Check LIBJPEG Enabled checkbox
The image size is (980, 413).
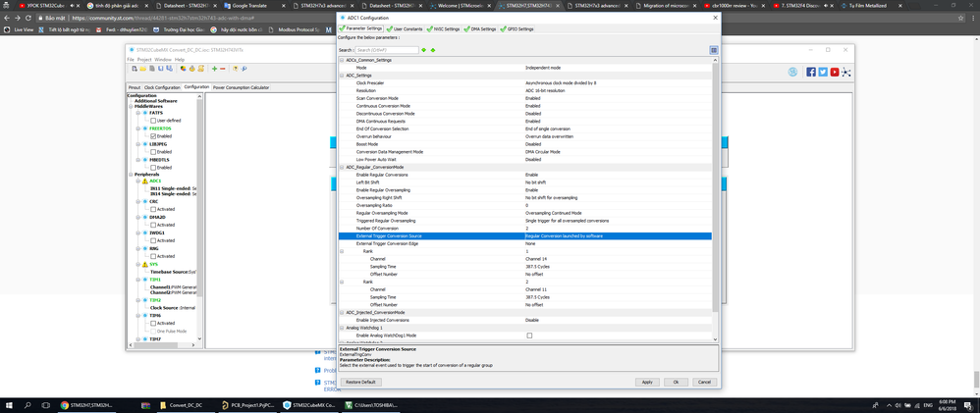pyautogui.click(x=153, y=152)
